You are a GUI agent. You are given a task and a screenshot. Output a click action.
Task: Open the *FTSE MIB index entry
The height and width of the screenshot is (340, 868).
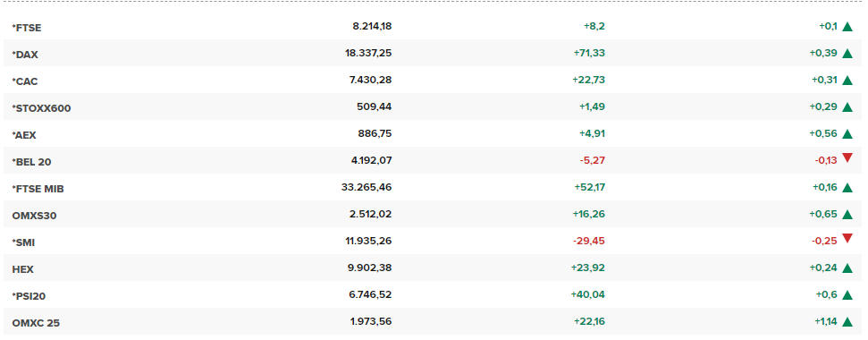tap(38, 189)
